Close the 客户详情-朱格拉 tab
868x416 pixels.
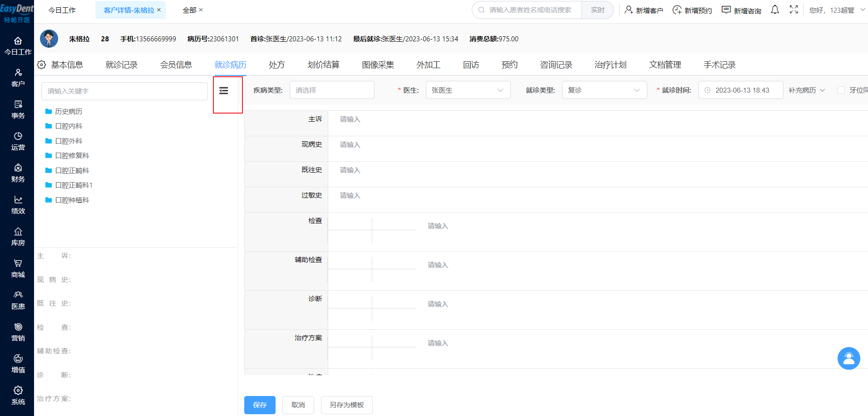159,10
